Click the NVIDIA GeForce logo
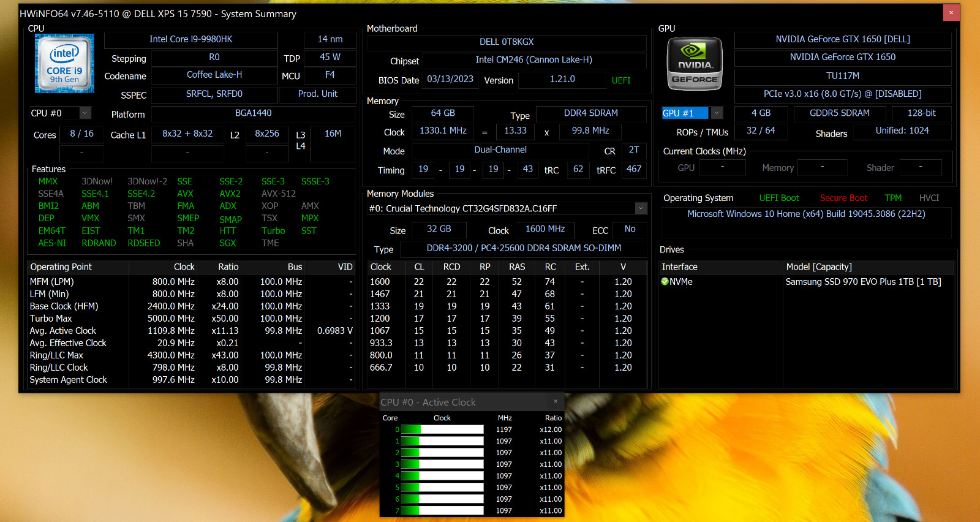 695,64
